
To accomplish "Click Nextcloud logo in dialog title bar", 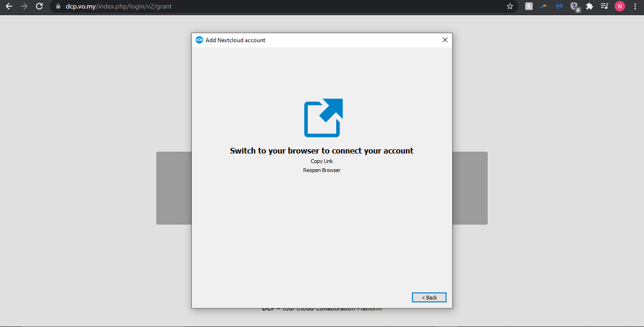I will pyautogui.click(x=199, y=40).
